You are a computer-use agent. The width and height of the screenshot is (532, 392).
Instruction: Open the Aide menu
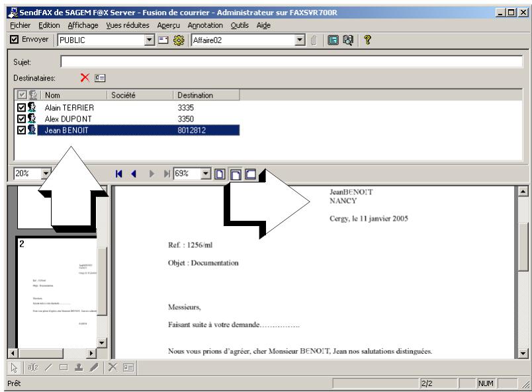click(x=263, y=25)
